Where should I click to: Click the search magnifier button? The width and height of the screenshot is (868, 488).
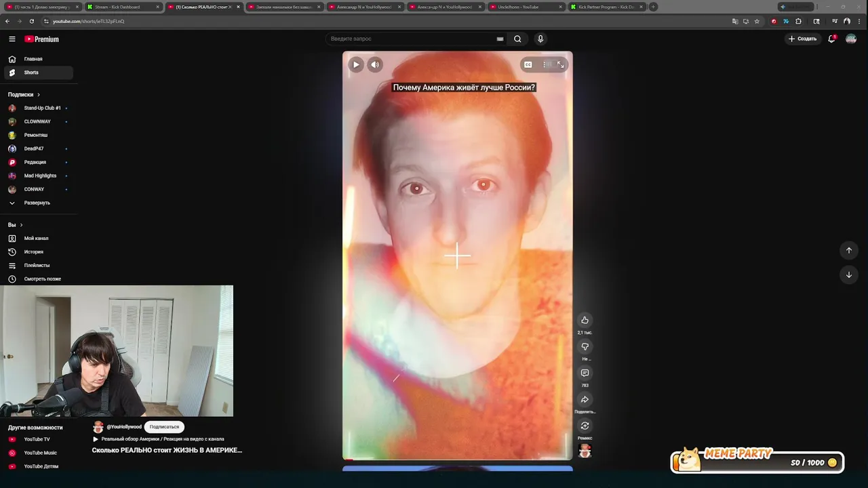point(517,39)
